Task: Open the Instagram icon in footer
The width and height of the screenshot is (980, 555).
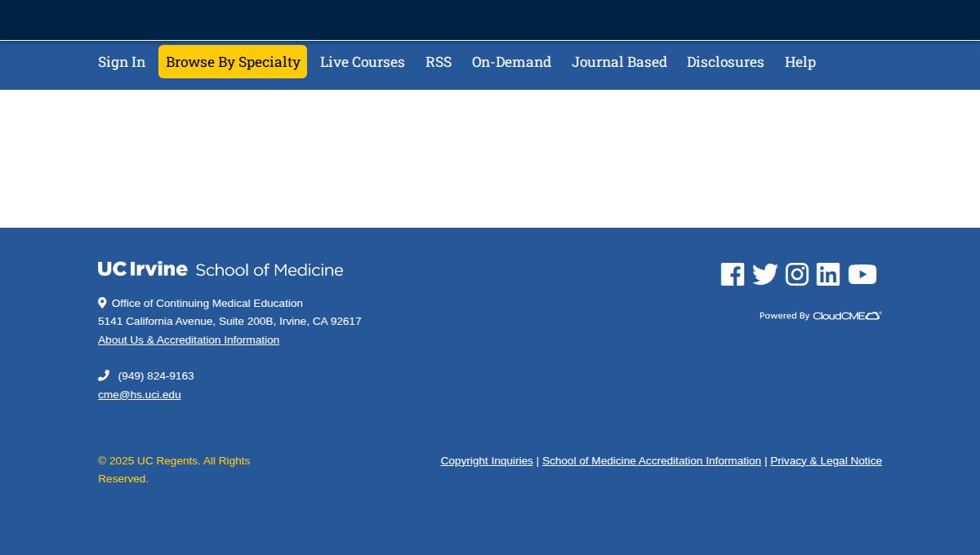Action: [797, 274]
